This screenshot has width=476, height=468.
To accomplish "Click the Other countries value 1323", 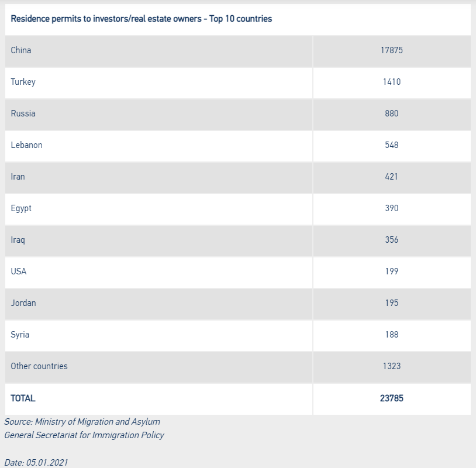I will click(x=391, y=366).
